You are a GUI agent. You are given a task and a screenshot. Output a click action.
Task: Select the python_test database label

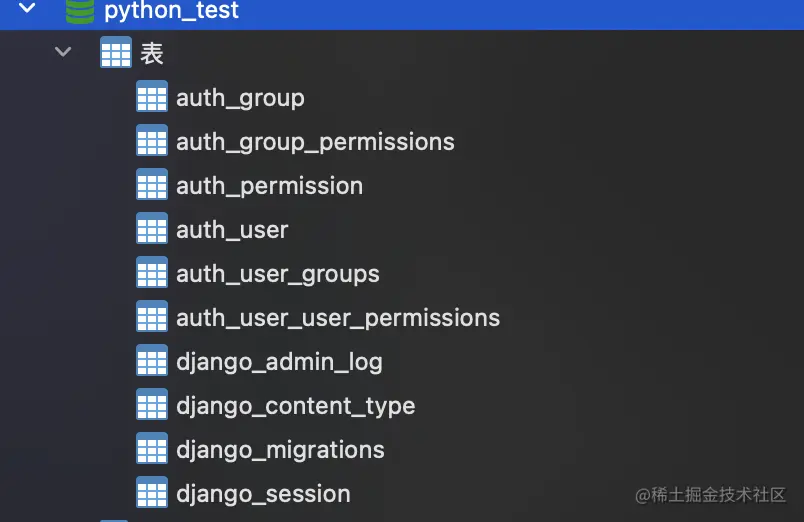click(171, 11)
